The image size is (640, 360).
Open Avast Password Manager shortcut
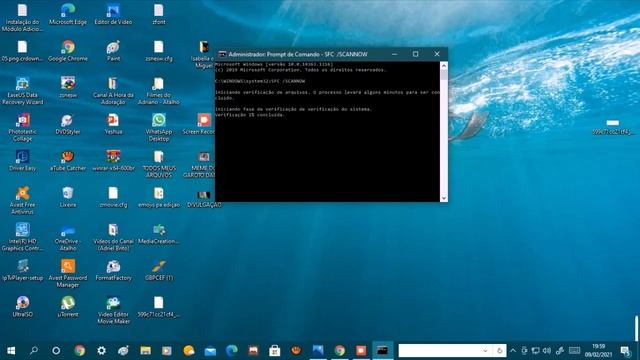(68, 273)
